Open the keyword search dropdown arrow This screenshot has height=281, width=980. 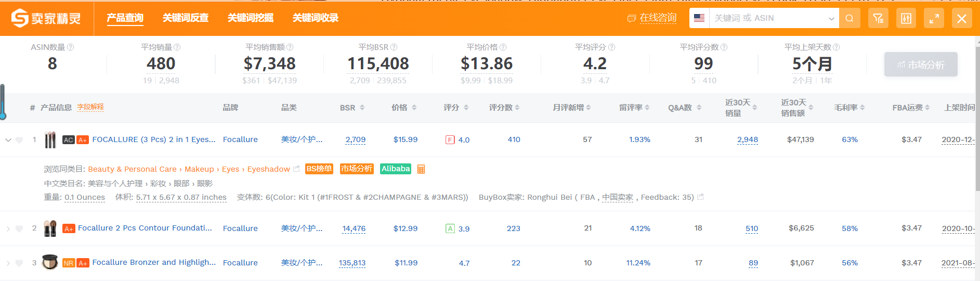(831, 18)
